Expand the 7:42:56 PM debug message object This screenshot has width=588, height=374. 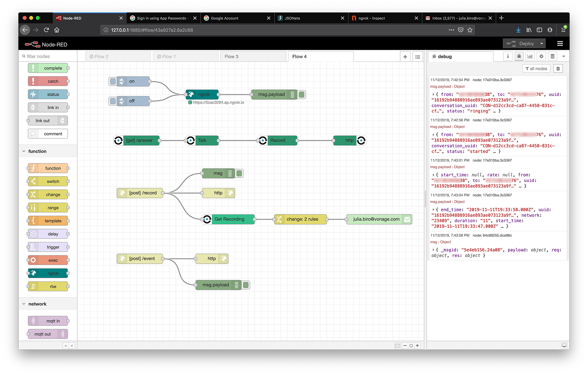434,135
